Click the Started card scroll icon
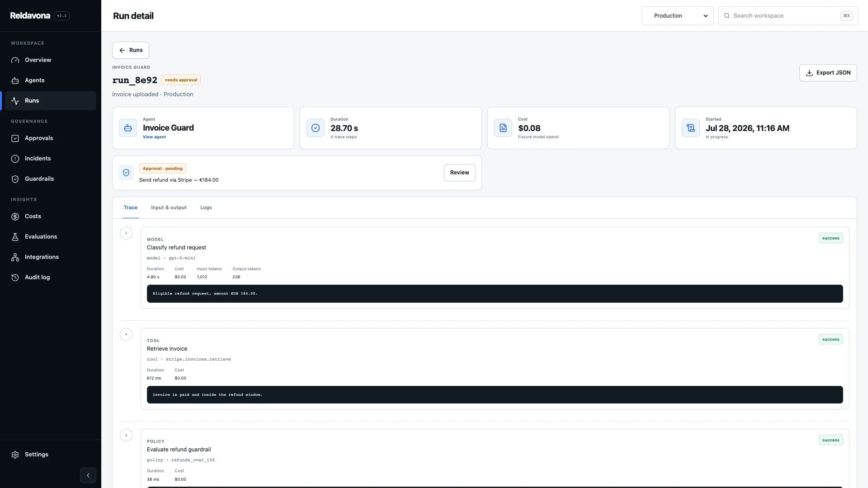 [x=691, y=128]
